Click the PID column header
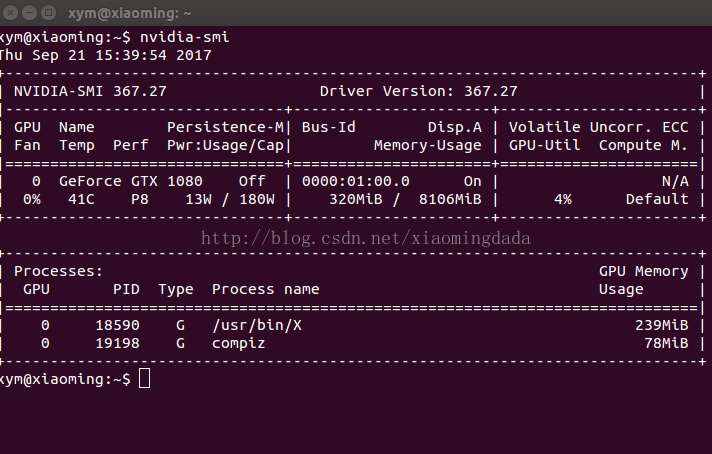 click(126, 289)
